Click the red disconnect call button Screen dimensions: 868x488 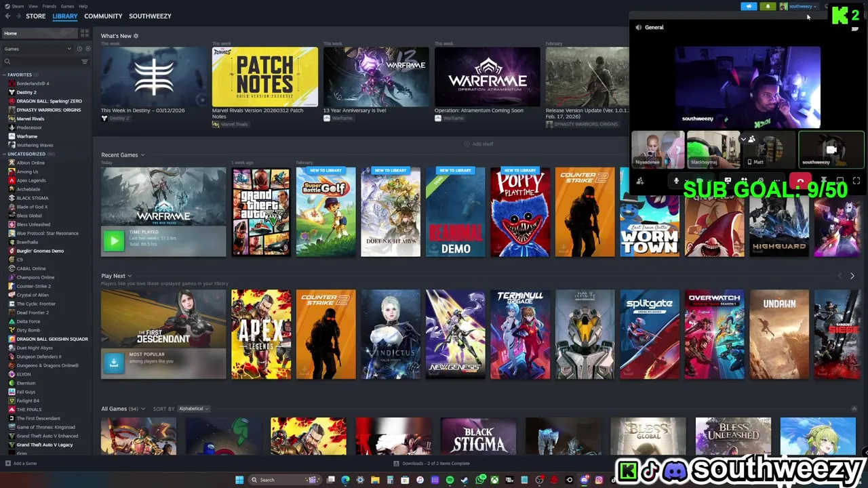(800, 181)
